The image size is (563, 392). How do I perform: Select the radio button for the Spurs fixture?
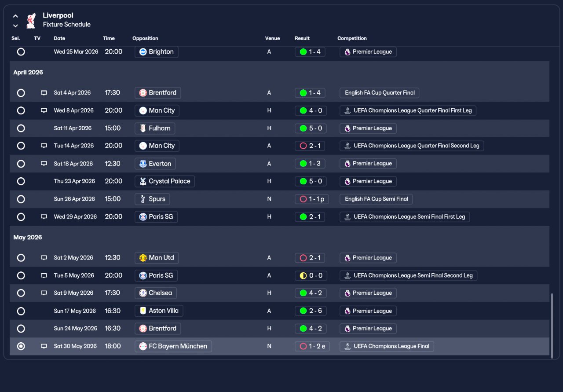coord(21,199)
